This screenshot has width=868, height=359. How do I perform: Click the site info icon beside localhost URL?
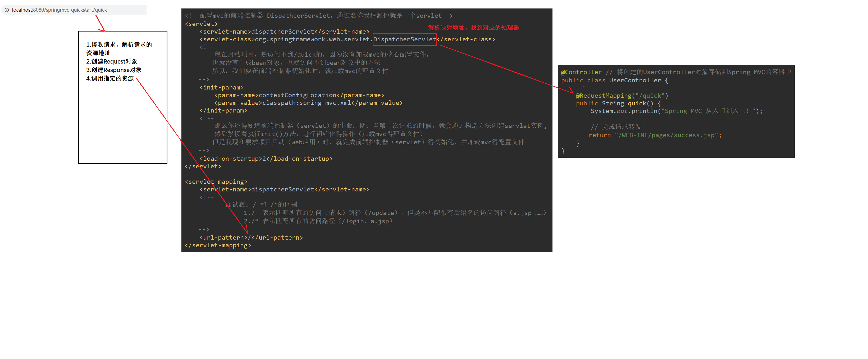tap(7, 10)
